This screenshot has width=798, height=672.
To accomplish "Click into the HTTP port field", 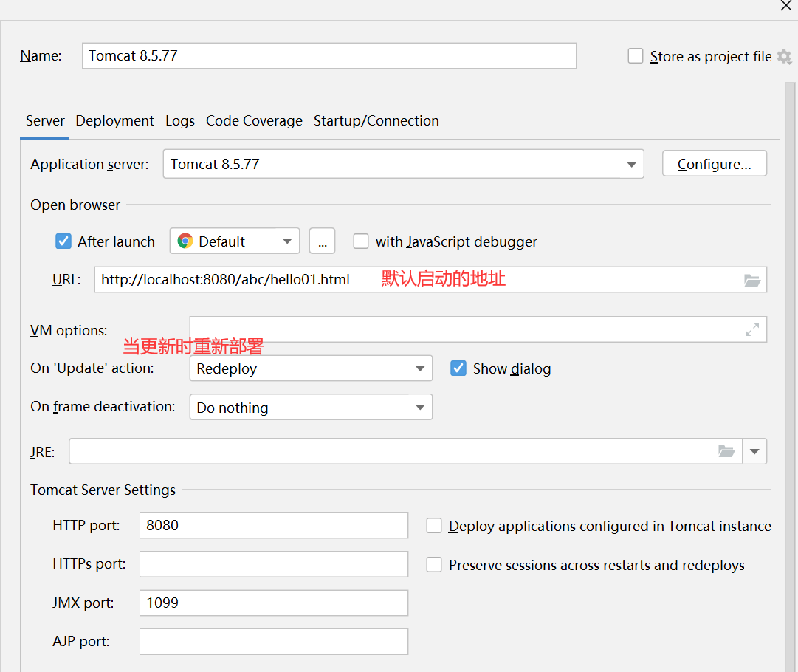I will [274, 525].
